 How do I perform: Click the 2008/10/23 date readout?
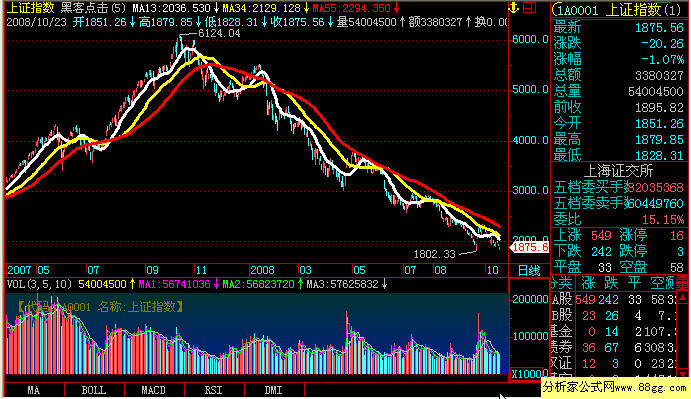(x=37, y=22)
